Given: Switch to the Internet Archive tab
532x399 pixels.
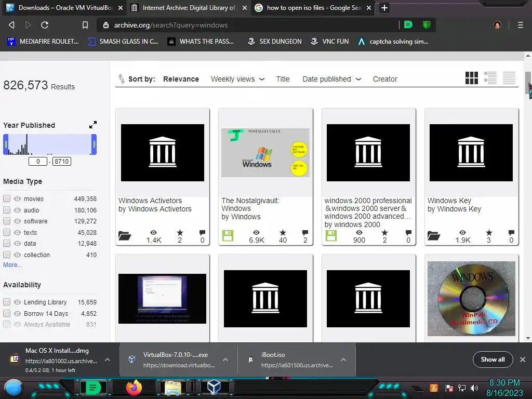Looking at the screenshot, I should point(188,8).
